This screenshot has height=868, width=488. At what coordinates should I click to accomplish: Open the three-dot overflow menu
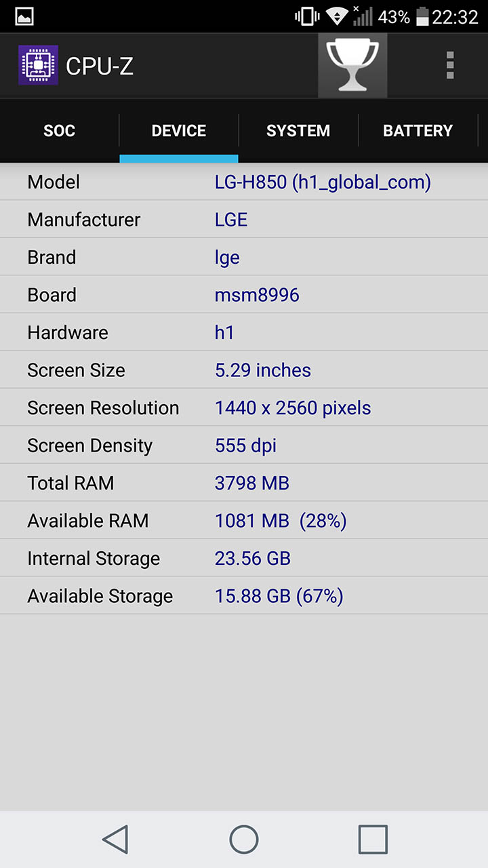[450, 66]
